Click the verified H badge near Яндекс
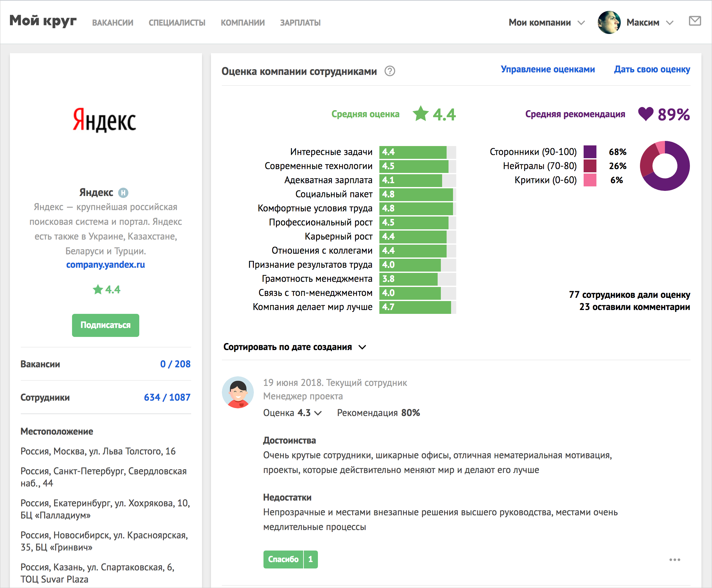712x588 pixels. tap(123, 193)
